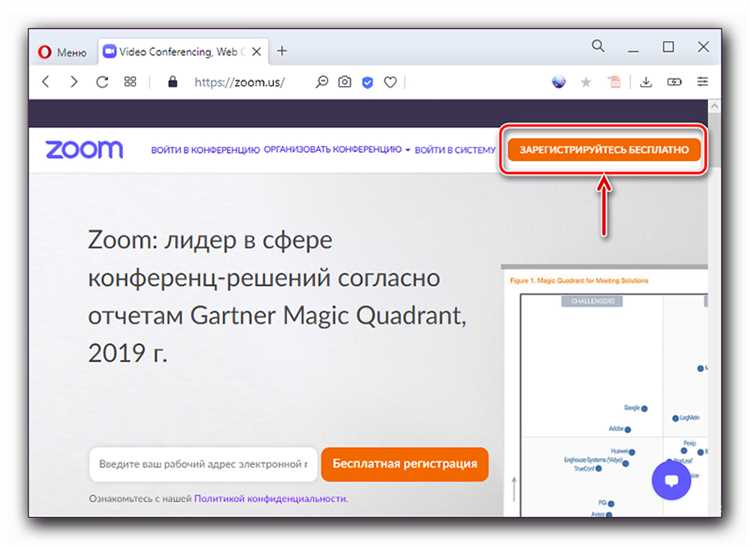750x548 pixels.
Task: Click the search-in-page icon in address bar
Action: click(x=322, y=82)
